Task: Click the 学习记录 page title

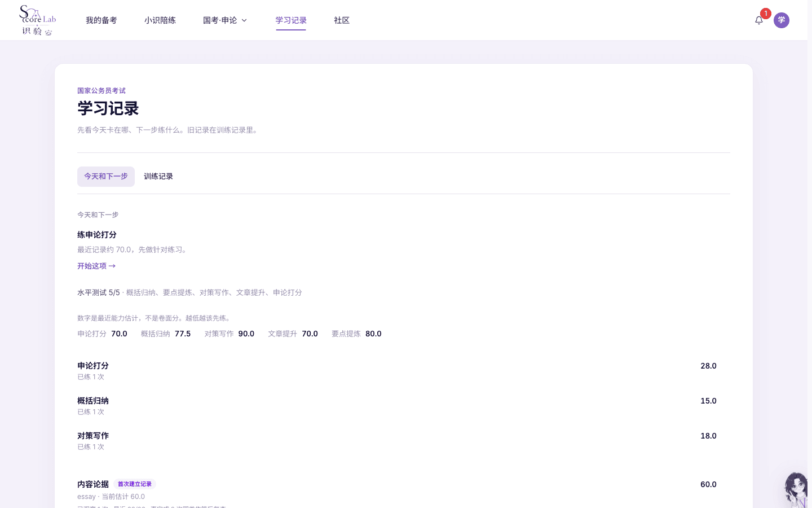Action: pos(108,108)
